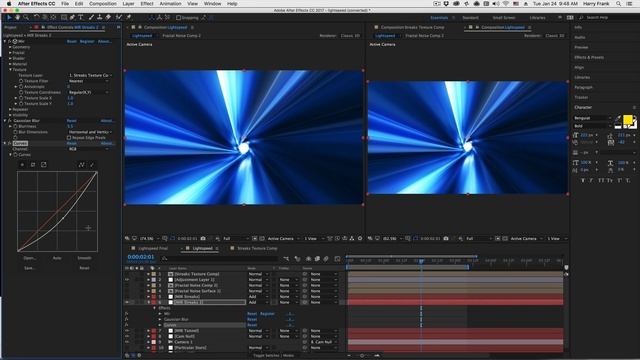Click Graph Editor icon in timeline
This screenshot has width=640, height=360.
(x=337, y=259)
